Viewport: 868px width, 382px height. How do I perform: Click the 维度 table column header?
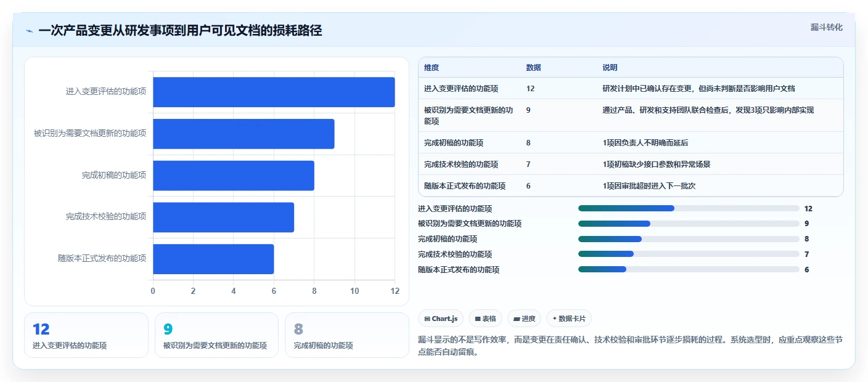pyautogui.click(x=432, y=68)
